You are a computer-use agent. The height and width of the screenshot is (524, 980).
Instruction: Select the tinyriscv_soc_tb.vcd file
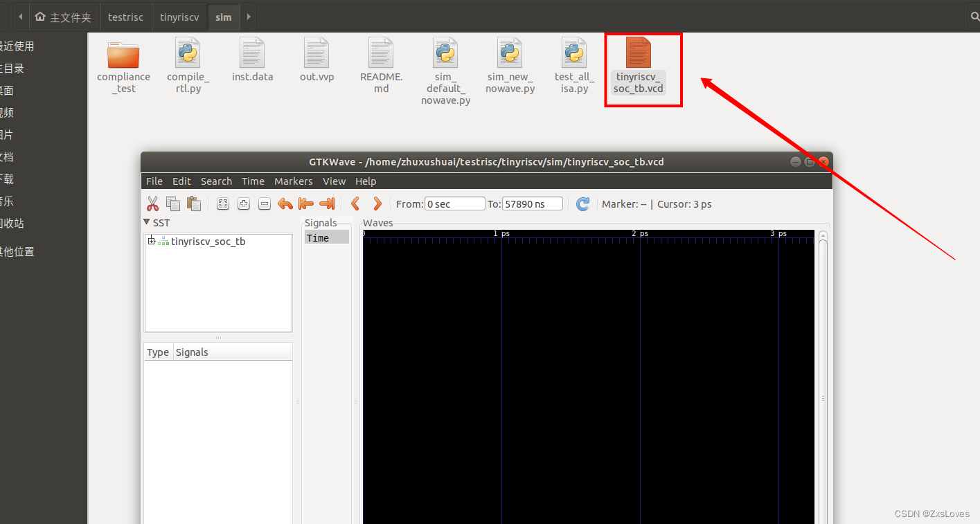pos(639,67)
